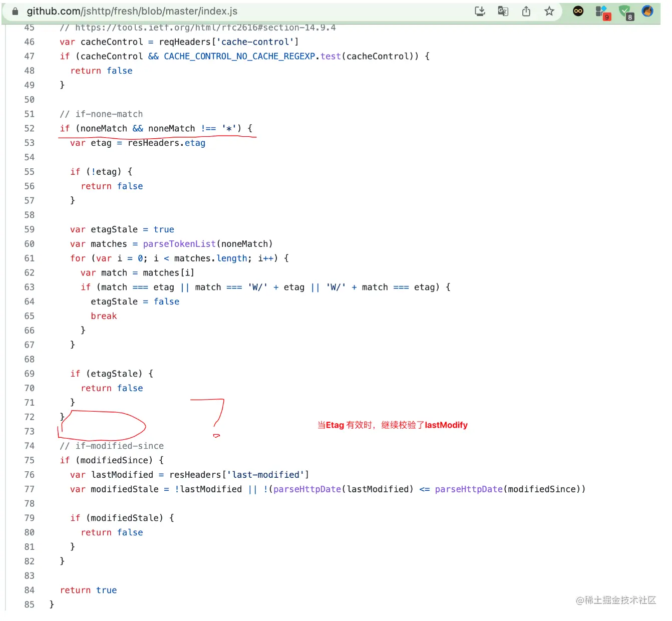
Task: Click "if (!etag) {" on line 55
Action: click(101, 172)
